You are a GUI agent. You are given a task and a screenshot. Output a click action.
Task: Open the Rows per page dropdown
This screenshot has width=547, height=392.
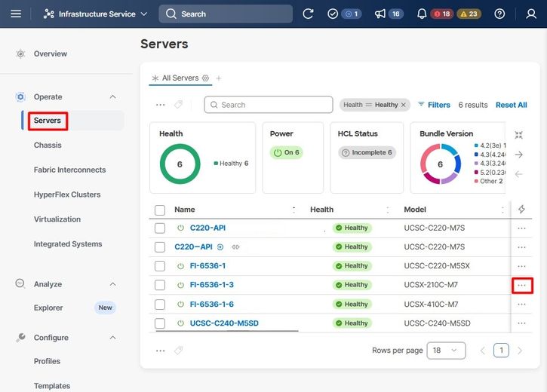tap(446, 351)
